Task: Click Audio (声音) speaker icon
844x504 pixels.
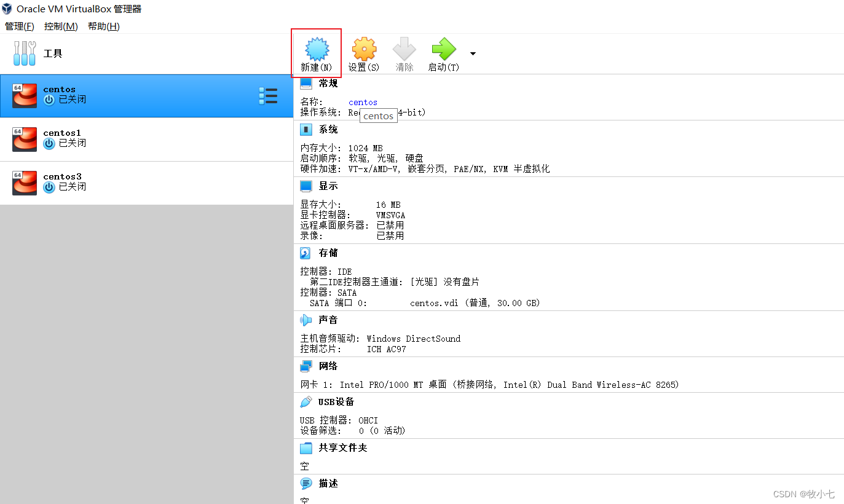Action: pyautogui.click(x=306, y=320)
